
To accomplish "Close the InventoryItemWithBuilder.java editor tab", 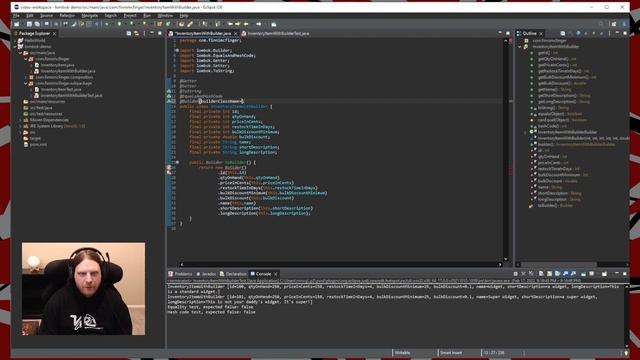I will 236,33.
